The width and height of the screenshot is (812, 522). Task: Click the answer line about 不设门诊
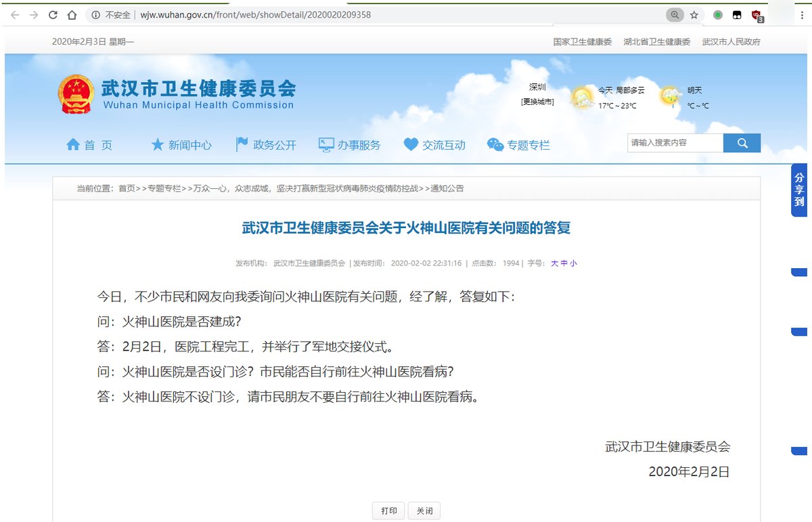point(288,397)
